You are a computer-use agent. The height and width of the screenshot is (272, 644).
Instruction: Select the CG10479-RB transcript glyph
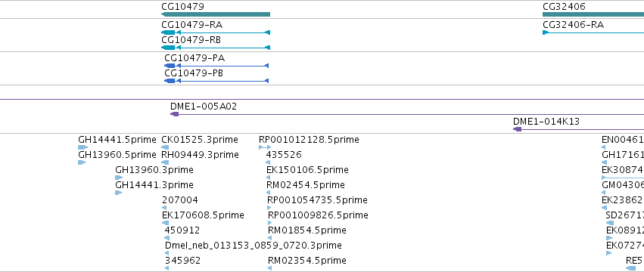pyautogui.click(x=216, y=48)
